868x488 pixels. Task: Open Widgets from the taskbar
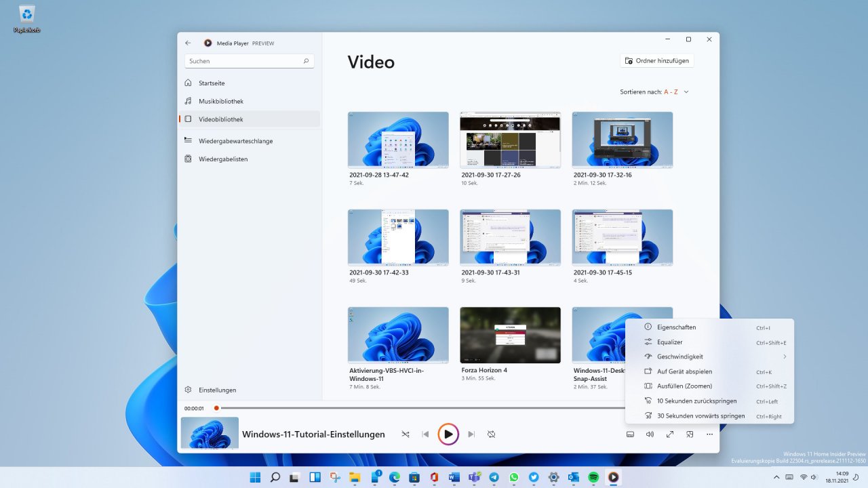pos(315,477)
